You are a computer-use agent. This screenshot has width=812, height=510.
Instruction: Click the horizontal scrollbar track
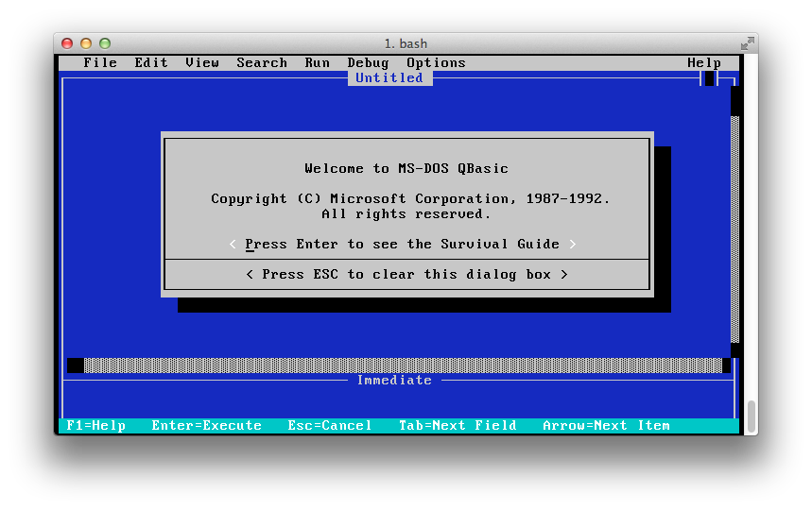403,365
